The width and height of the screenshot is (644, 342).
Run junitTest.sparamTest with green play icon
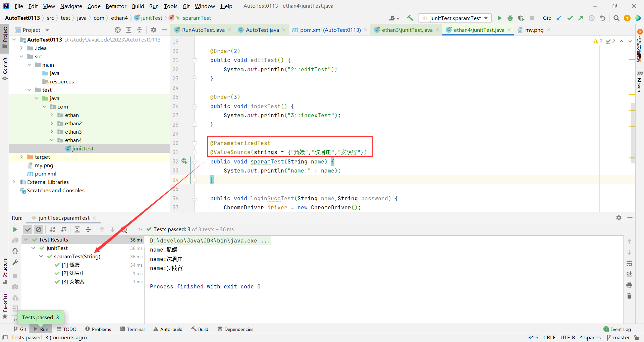pos(499,18)
